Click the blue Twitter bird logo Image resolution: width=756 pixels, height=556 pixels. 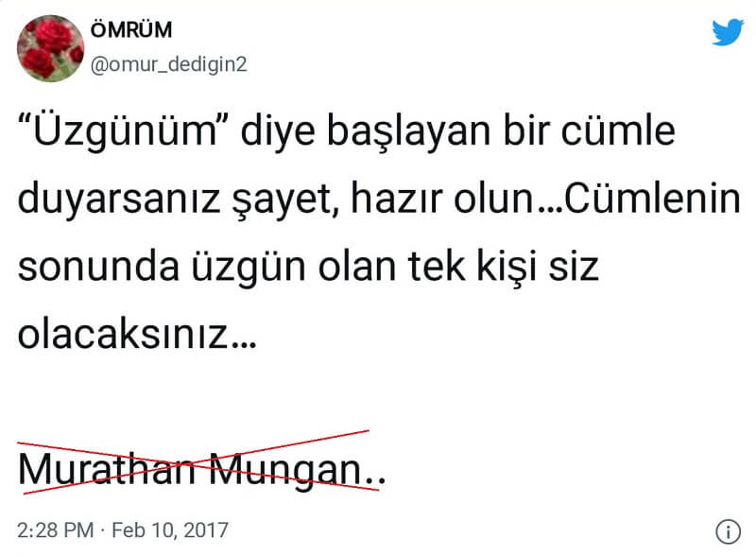tap(728, 32)
